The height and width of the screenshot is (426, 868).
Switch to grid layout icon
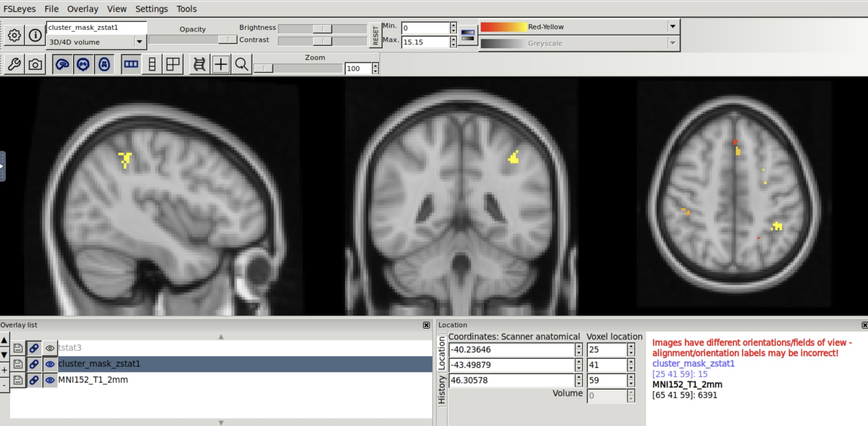point(173,65)
